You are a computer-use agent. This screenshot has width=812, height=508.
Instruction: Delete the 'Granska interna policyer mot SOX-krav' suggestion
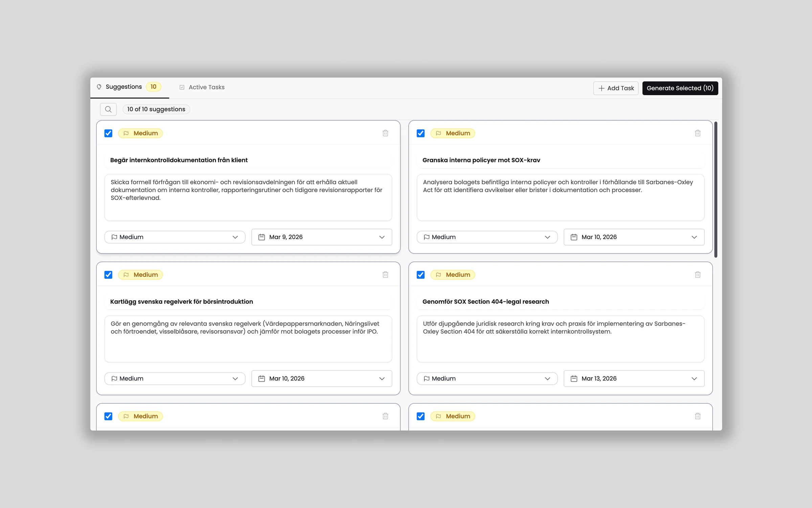[697, 133]
